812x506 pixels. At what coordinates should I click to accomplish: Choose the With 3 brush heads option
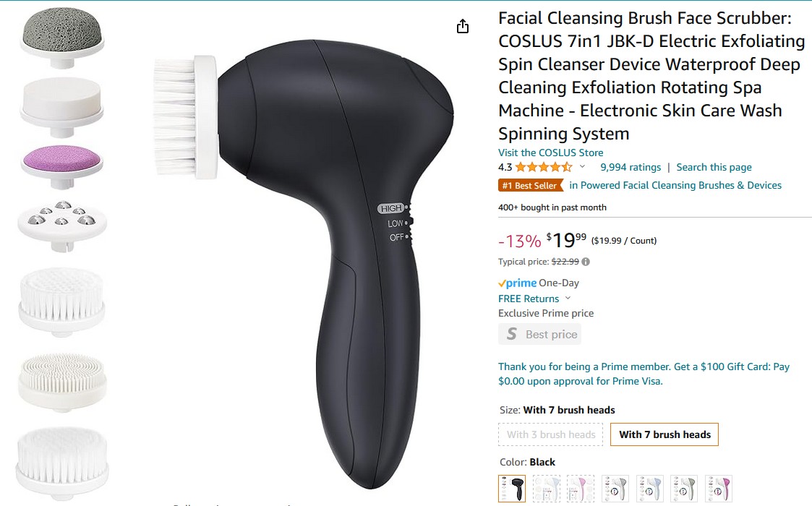pyautogui.click(x=551, y=434)
